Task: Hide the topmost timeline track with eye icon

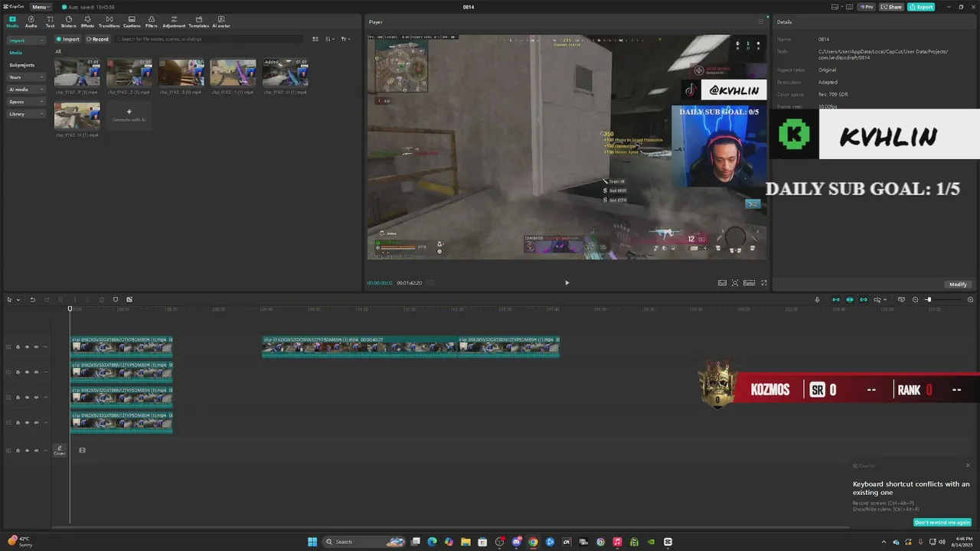Action: [x=27, y=347]
